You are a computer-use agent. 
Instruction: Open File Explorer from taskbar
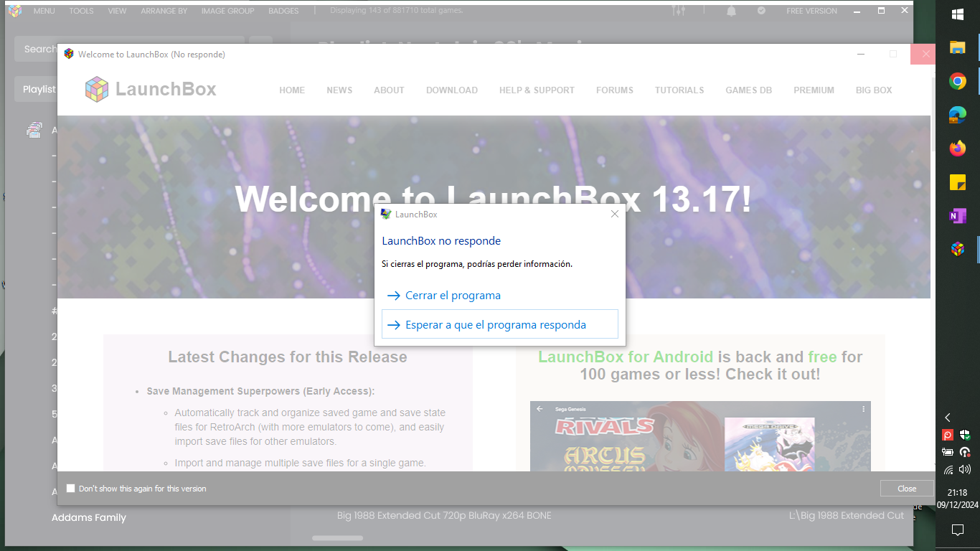click(957, 47)
